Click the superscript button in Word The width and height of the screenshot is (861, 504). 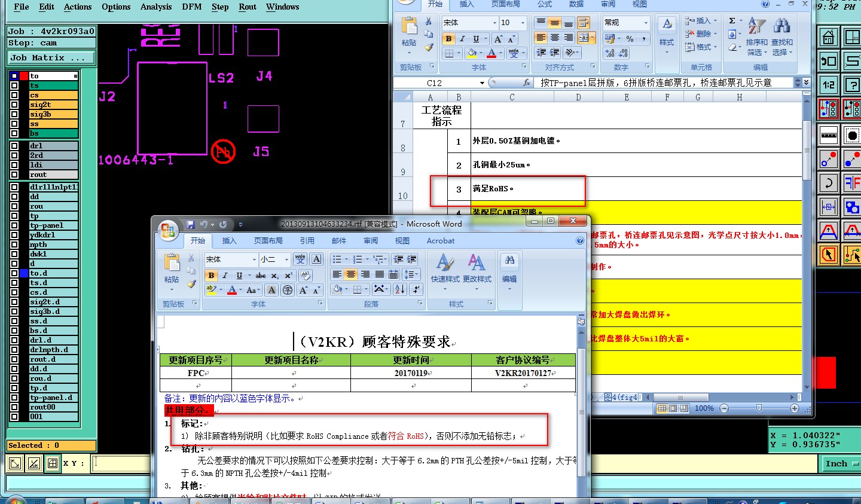pos(288,276)
